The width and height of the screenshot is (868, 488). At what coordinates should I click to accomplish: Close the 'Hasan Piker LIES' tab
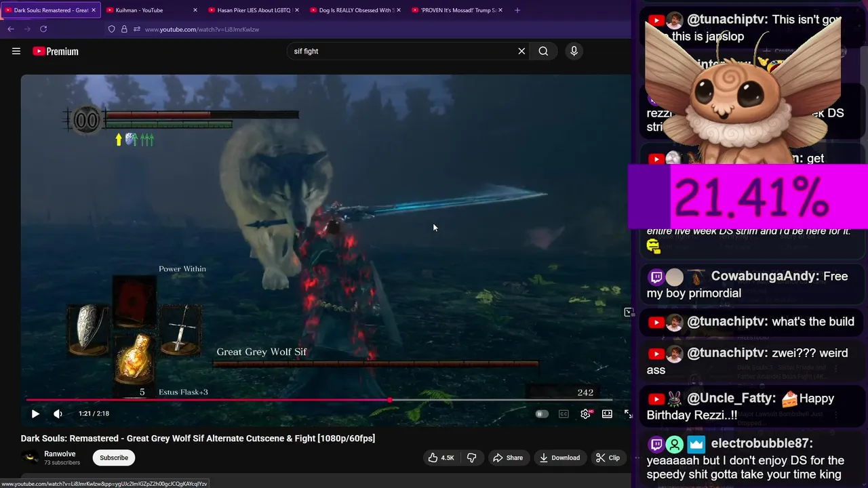tap(297, 10)
